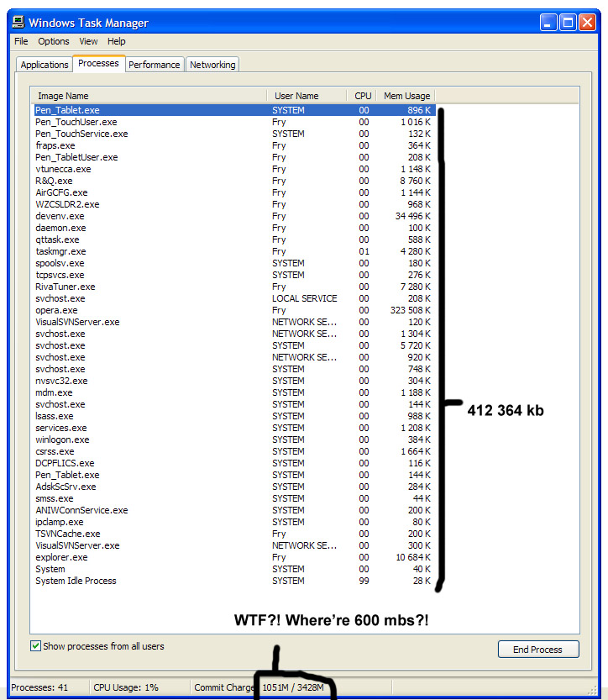Image resolution: width=608 pixels, height=700 pixels.
Task: Sort the list by CPU column
Action: tap(363, 96)
